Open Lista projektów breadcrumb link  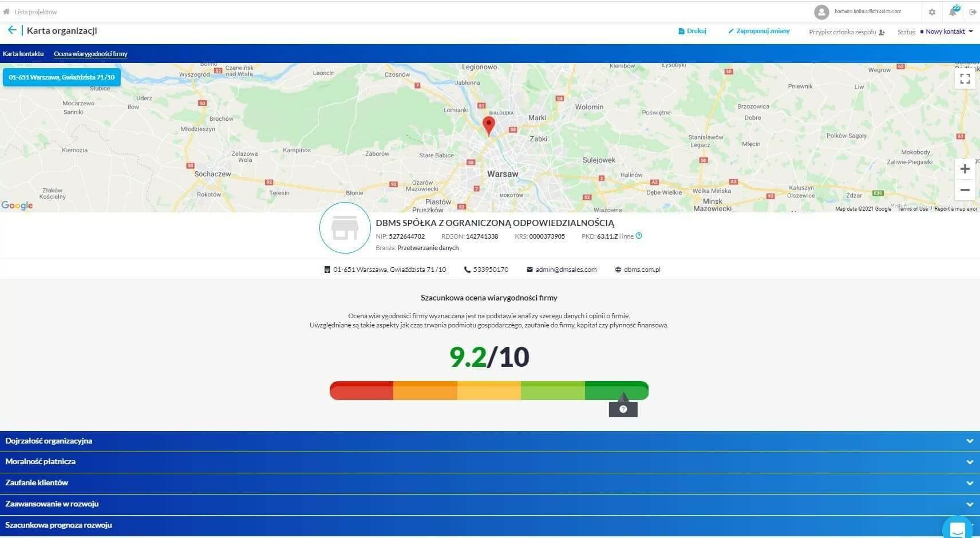[x=35, y=11]
